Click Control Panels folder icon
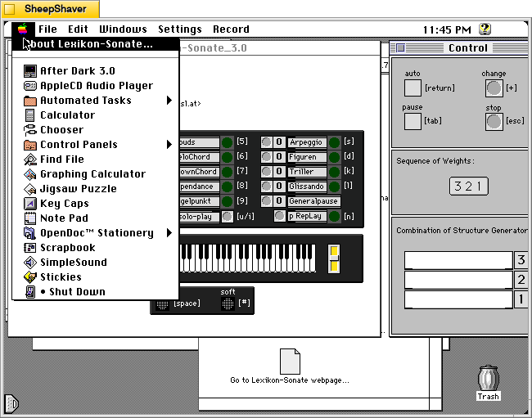 point(29,145)
